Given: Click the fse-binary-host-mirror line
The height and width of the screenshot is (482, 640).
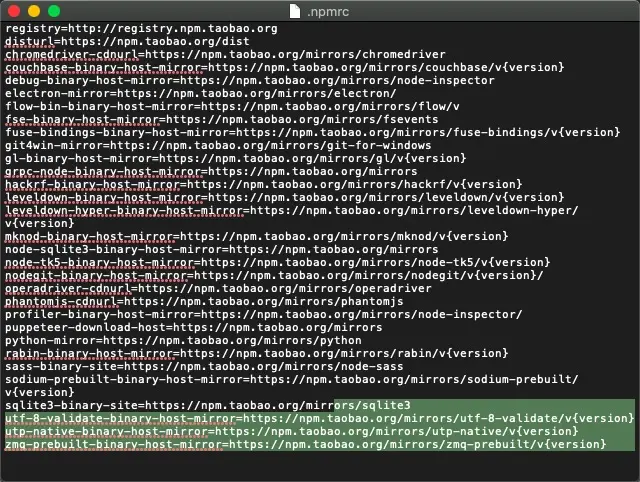Looking at the screenshot, I should pyautogui.click(x=222, y=120).
